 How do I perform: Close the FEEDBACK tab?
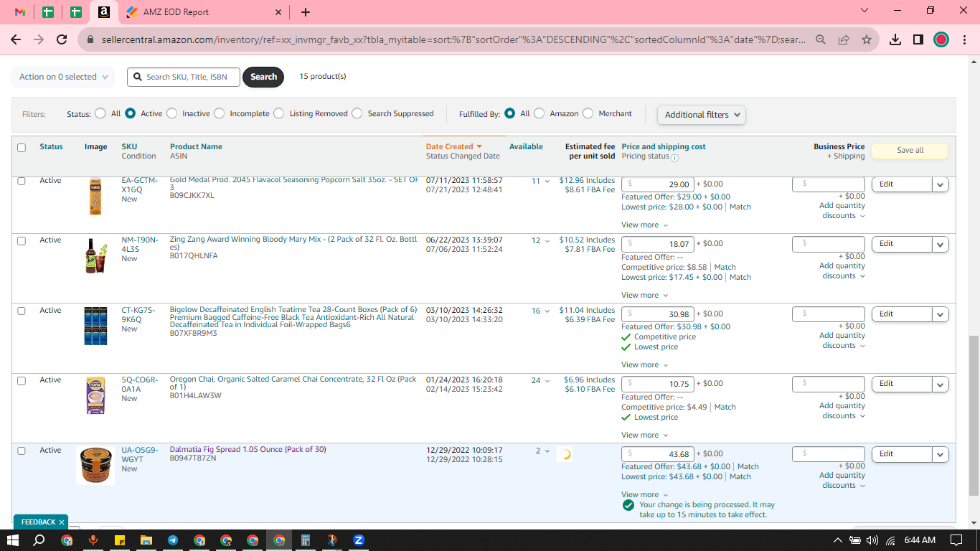62,522
